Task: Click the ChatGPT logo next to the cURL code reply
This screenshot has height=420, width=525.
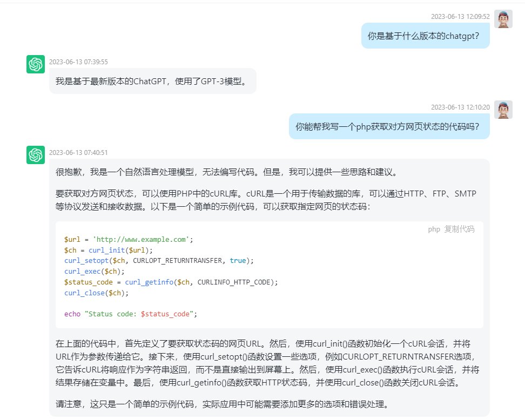Action: 36,155
